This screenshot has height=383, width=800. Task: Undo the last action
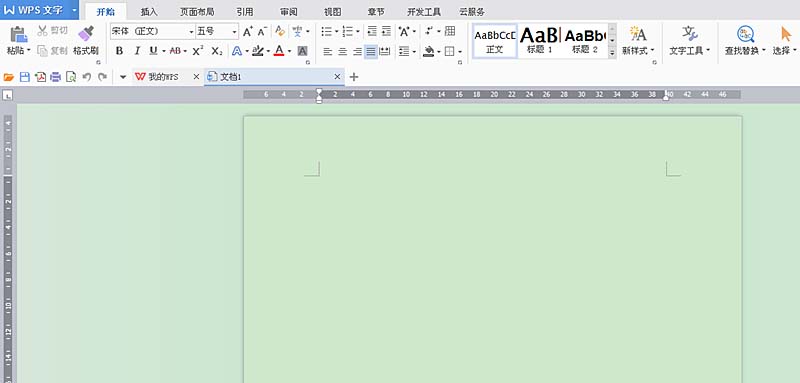[87, 77]
